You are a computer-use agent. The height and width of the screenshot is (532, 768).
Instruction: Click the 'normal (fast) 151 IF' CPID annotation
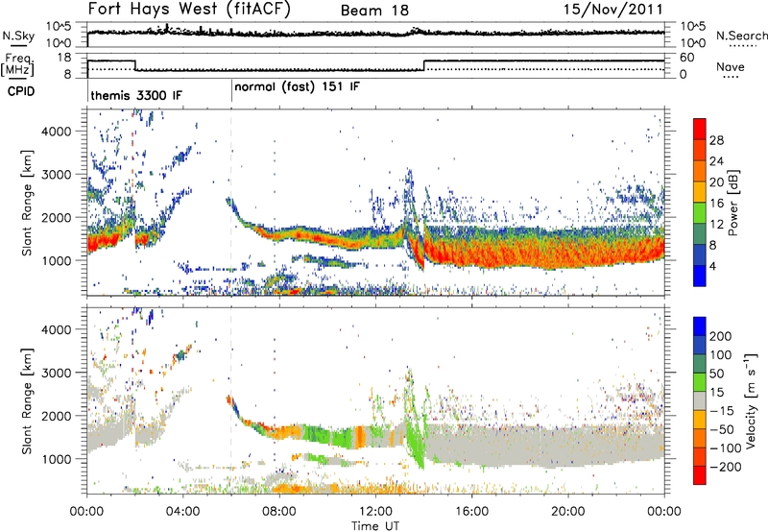(297, 87)
